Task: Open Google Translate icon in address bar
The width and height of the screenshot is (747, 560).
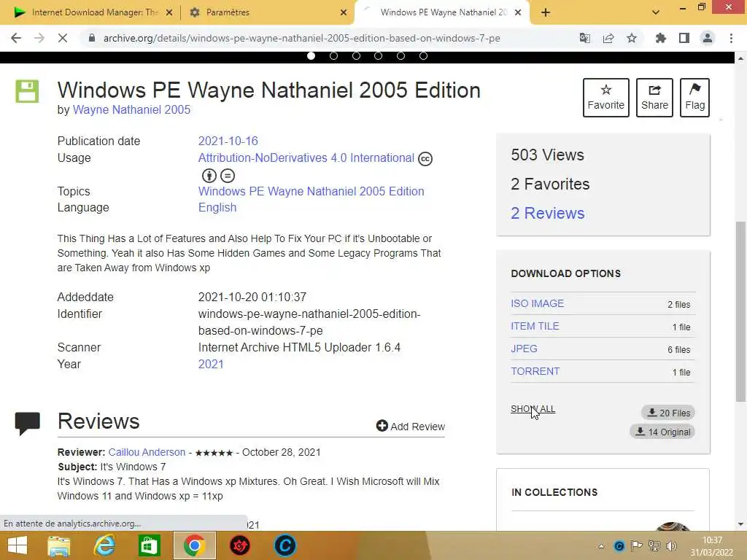Action: 585,38
